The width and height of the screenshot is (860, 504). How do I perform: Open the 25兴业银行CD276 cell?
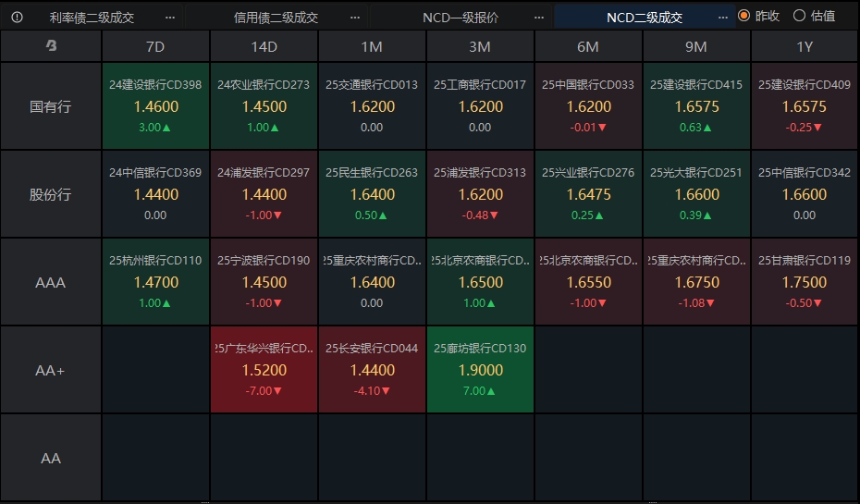click(x=588, y=193)
